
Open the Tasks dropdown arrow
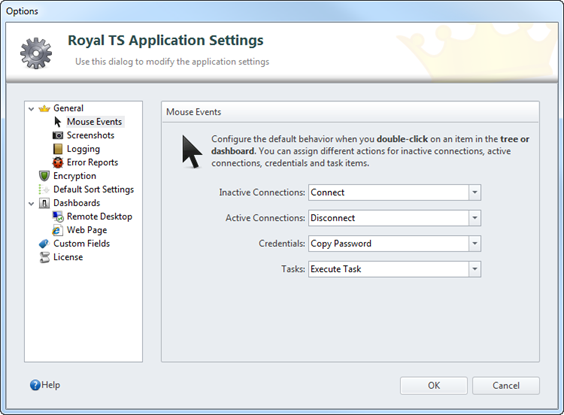(x=475, y=269)
